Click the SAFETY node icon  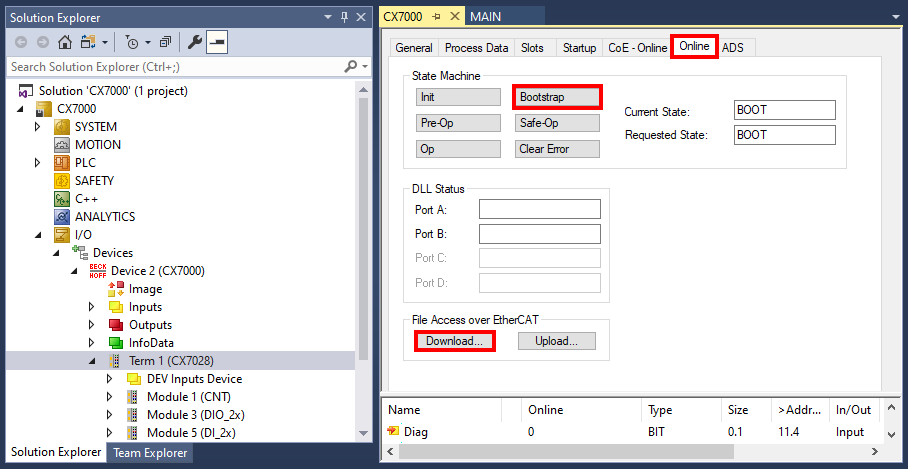[62, 181]
